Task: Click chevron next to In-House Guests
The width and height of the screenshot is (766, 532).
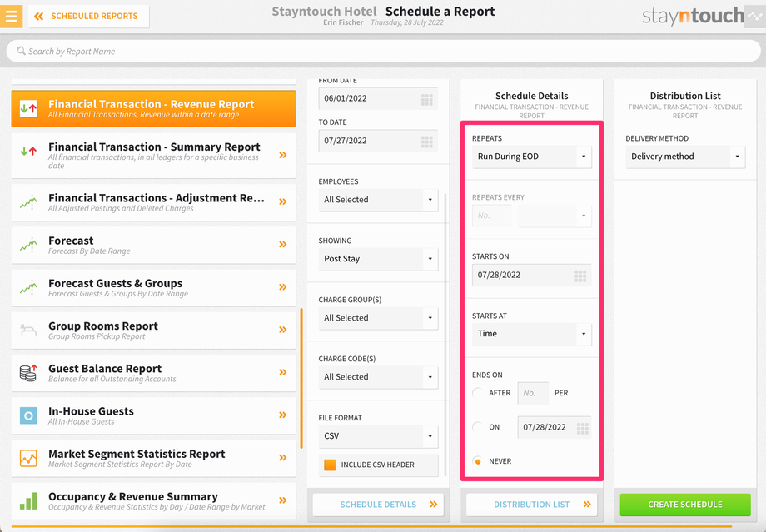Action: (282, 415)
